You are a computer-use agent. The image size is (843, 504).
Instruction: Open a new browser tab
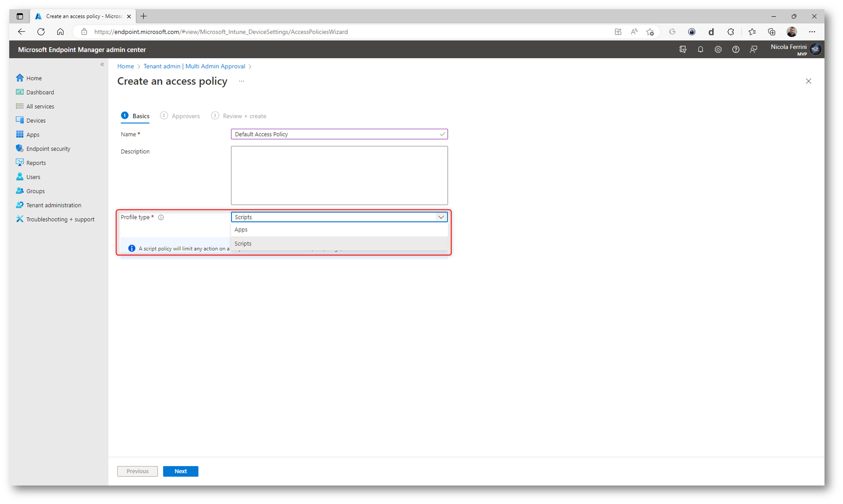[x=144, y=16]
